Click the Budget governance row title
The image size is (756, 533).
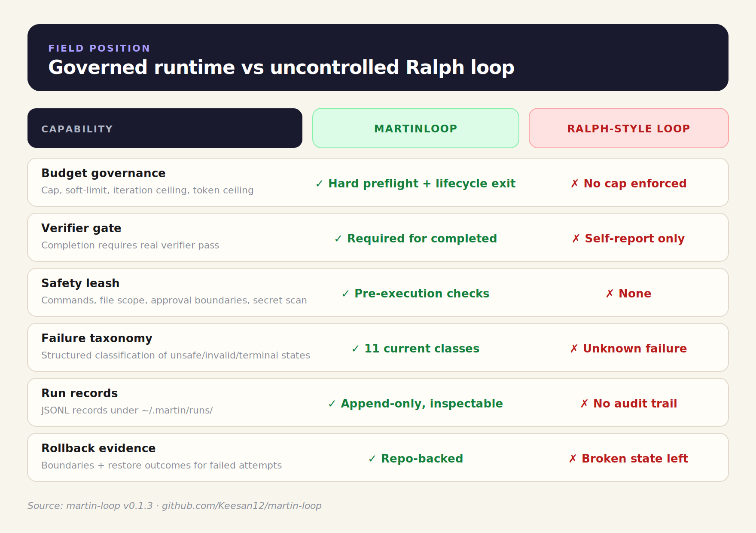pyautogui.click(x=104, y=173)
